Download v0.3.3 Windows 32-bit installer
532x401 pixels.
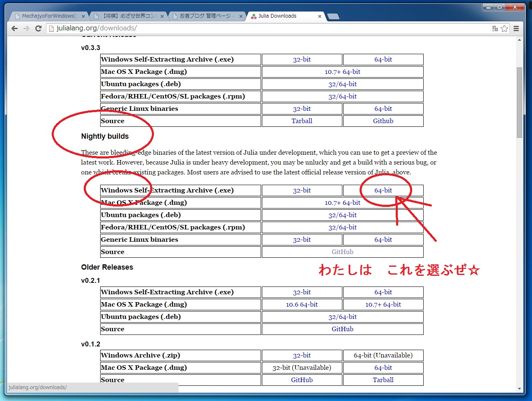point(302,60)
